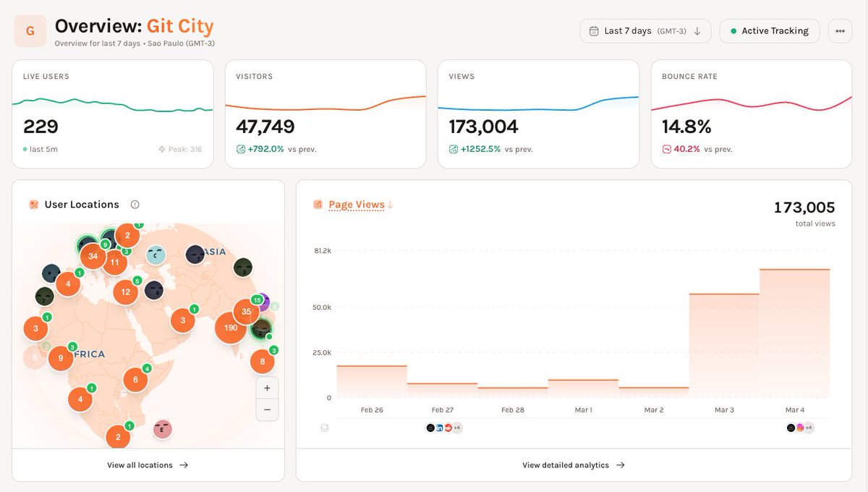Click the Bounce Rate red sparkline
Viewport: 868px width, 492px height.
(752, 103)
